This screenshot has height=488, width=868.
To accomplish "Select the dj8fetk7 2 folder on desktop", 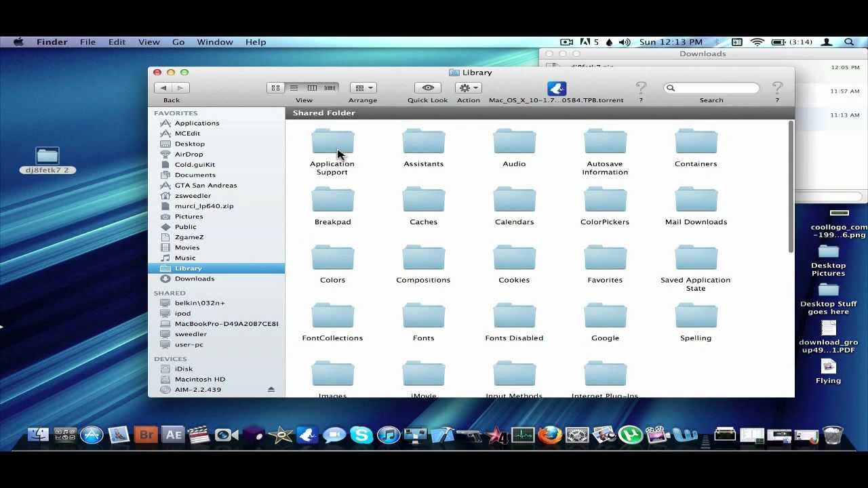I will [47, 161].
